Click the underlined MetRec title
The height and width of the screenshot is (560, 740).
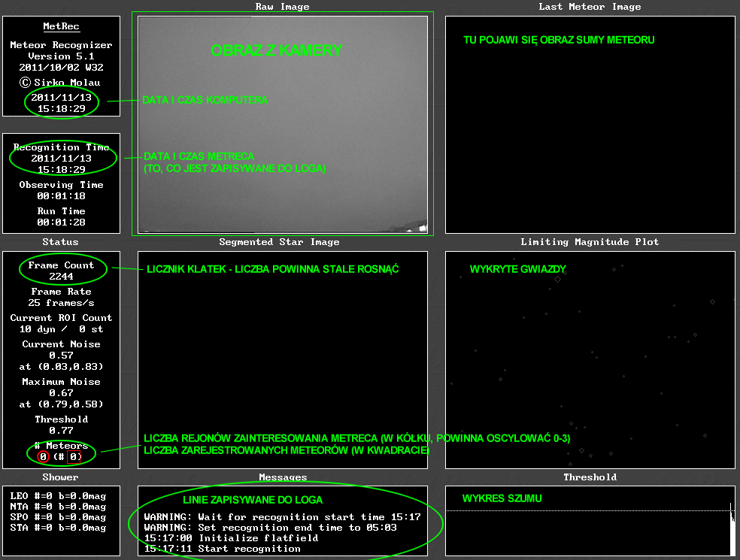coord(61,26)
